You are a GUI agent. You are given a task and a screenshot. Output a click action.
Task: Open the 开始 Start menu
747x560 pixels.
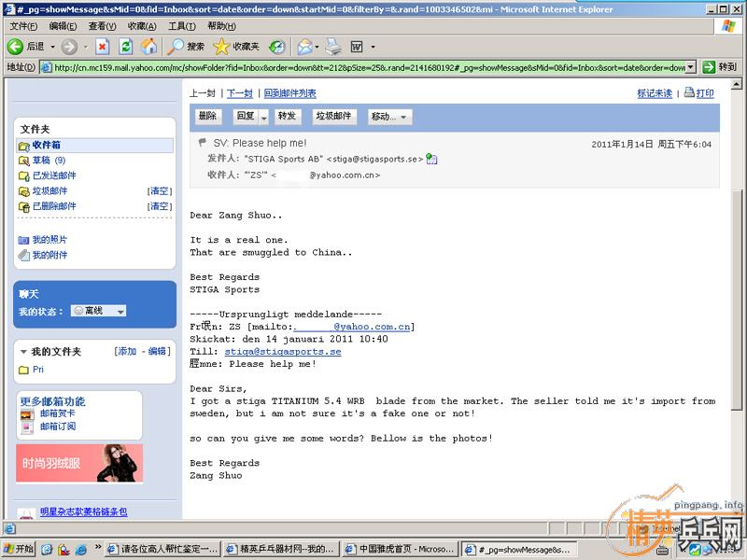click(19, 549)
